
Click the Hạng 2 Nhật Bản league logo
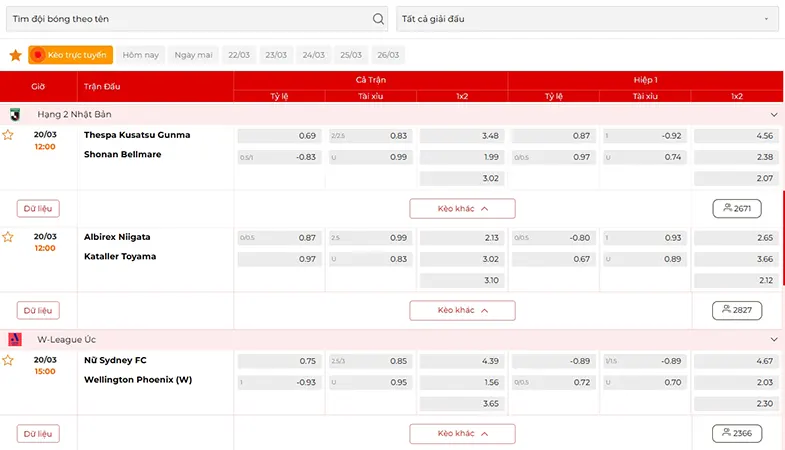pos(15,115)
